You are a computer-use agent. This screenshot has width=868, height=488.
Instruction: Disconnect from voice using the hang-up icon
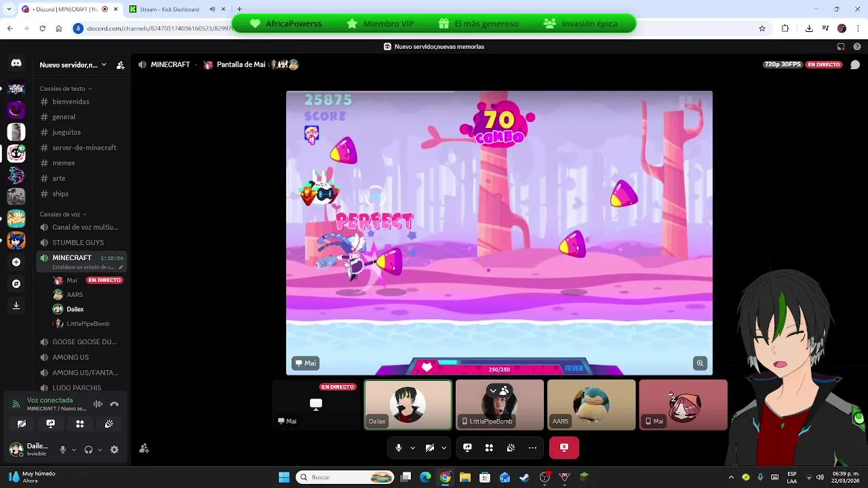click(x=115, y=404)
